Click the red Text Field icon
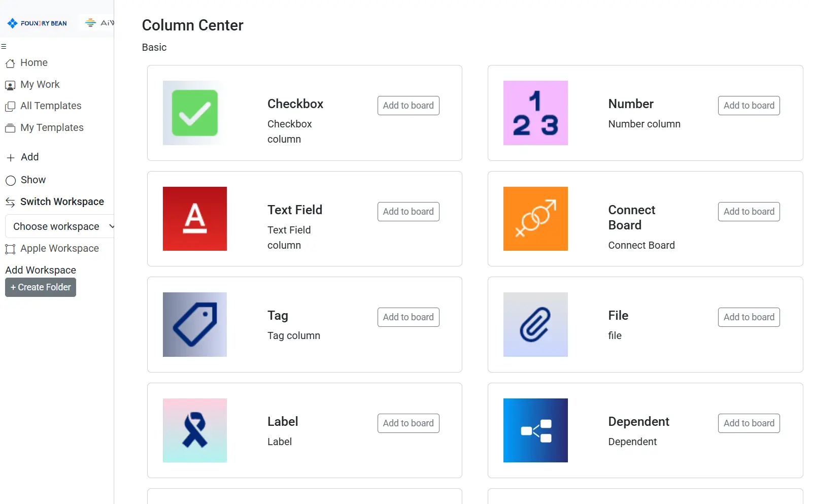 [x=195, y=219]
